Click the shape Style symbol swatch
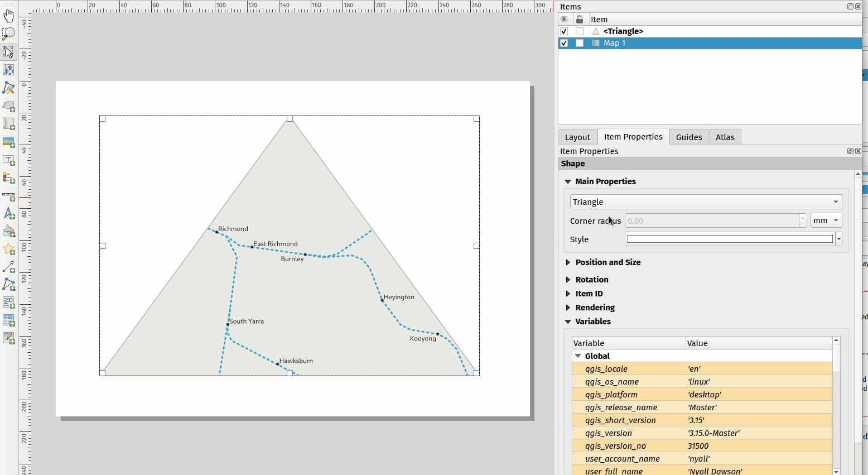868x475 pixels. [730, 239]
